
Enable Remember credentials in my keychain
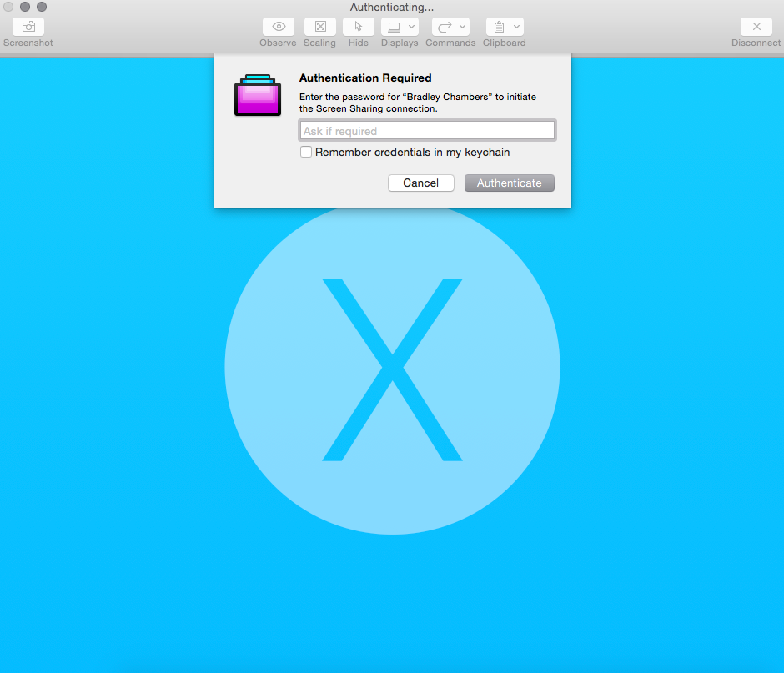click(x=306, y=152)
